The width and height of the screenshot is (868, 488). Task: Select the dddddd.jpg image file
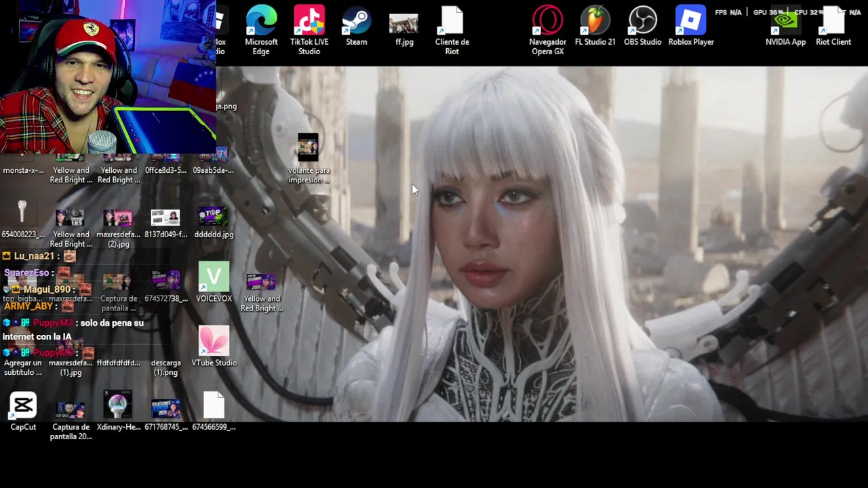coord(214,223)
